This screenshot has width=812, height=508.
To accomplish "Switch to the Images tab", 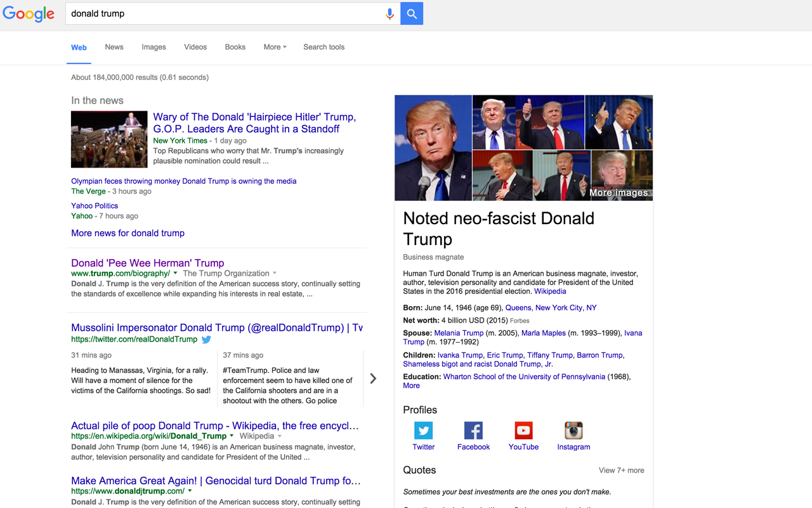I will click(x=154, y=47).
